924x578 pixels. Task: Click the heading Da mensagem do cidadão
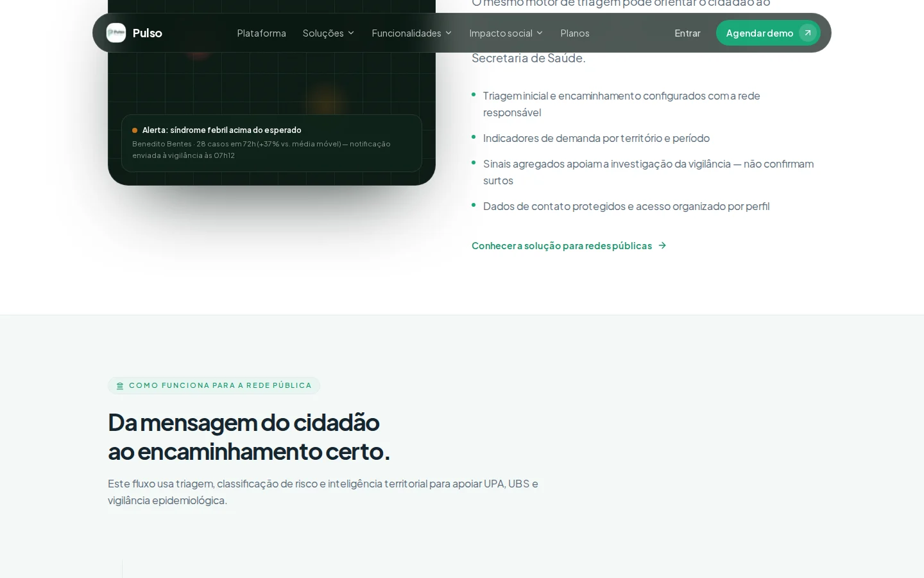coord(249,437)
